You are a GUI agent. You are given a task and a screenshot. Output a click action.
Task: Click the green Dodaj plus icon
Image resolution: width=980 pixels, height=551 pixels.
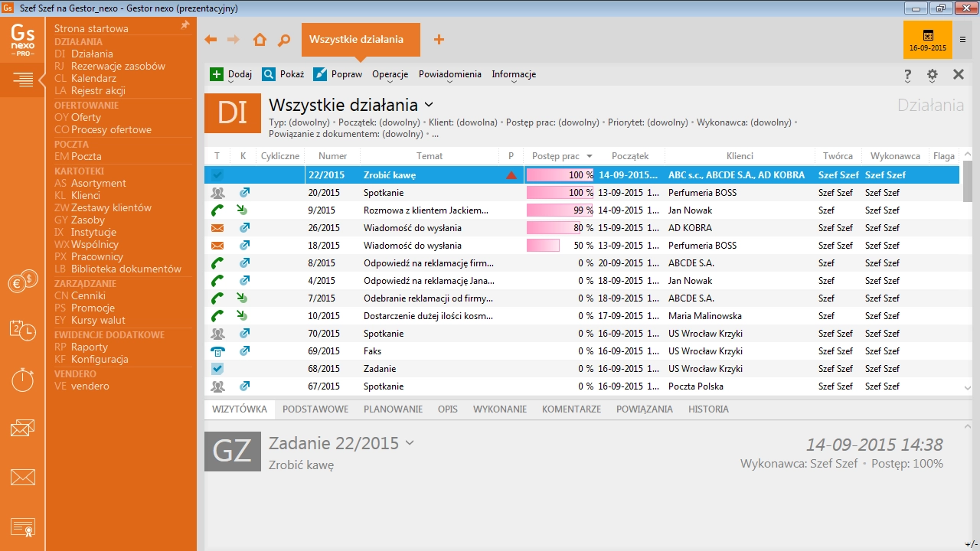click(x=218, y=74)
